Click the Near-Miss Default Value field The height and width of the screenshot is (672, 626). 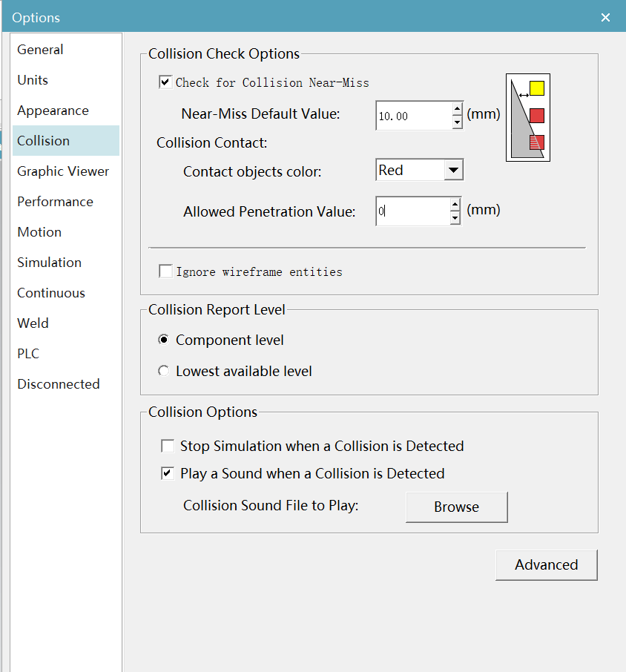tap(414, 116)
